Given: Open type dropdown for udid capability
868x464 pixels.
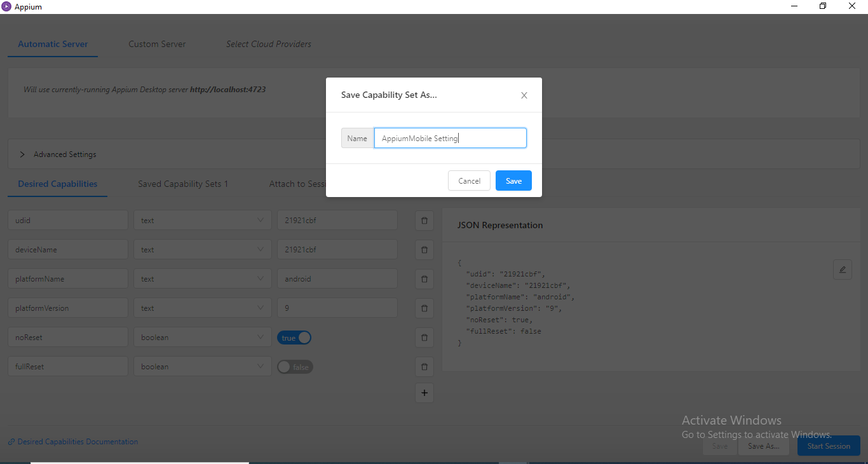Looking at the screenshot, I should click(x=202, y=221).
